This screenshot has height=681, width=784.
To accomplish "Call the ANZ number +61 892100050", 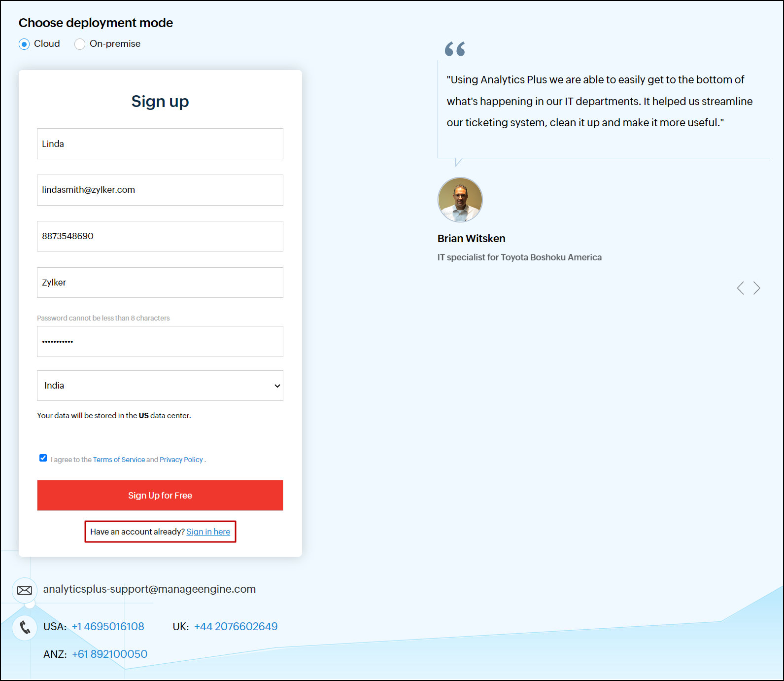I will (x=110, y=654).
